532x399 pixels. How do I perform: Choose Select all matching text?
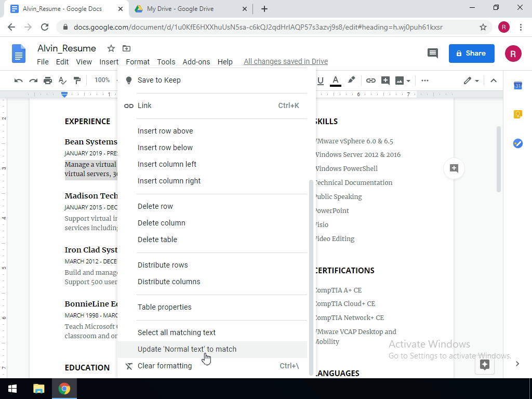coord(212,332)
